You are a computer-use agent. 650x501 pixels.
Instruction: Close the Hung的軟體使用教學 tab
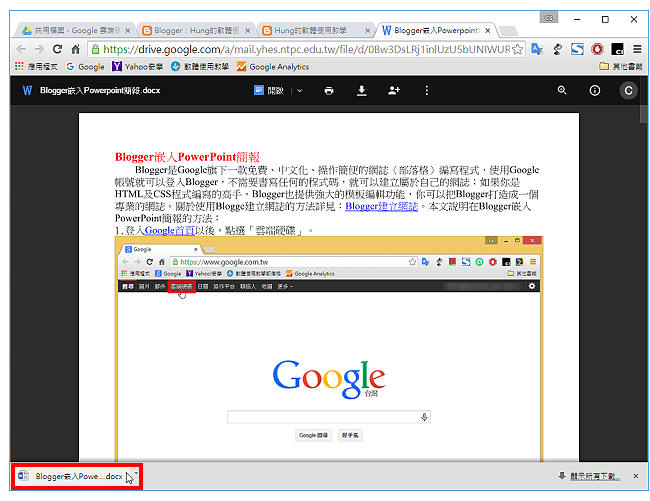coord(367,30)
